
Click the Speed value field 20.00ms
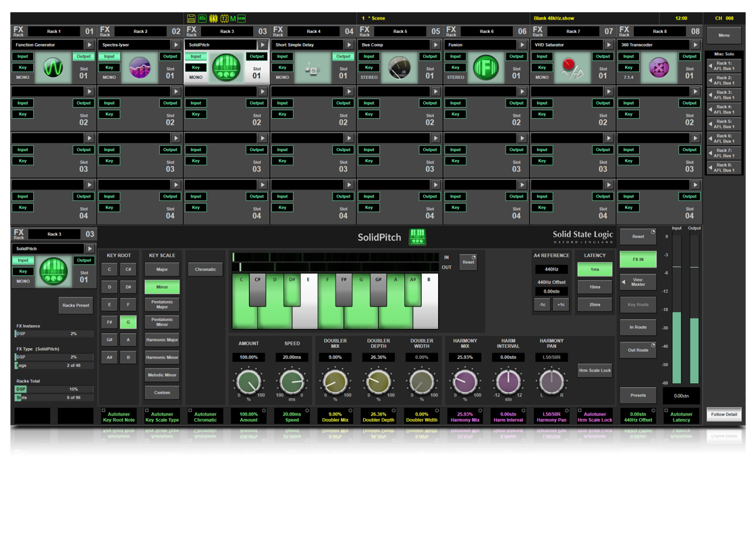click(292, 357)
